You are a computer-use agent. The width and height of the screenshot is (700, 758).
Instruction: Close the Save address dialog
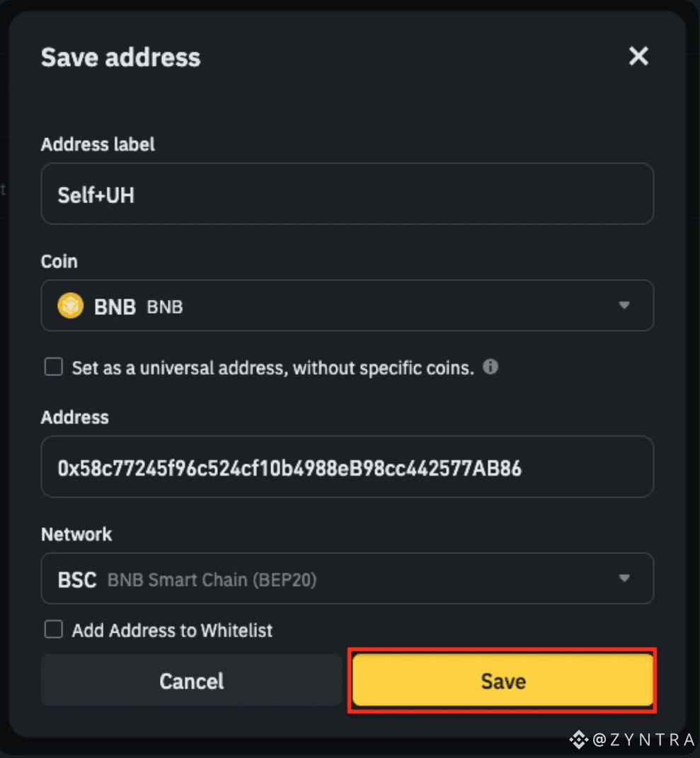[638, 56]
